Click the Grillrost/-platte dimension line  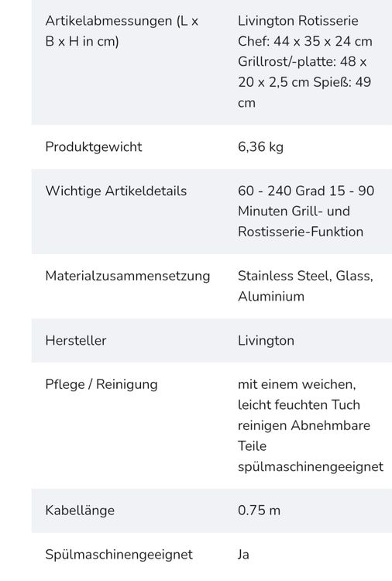302,61
